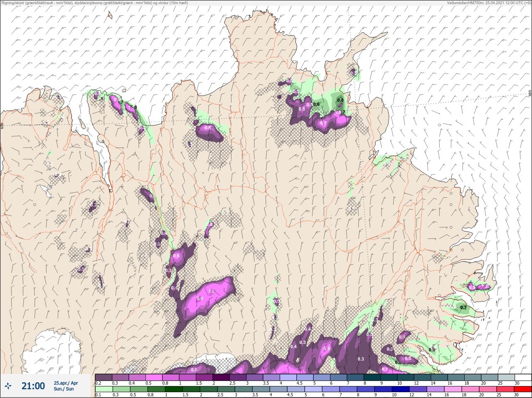Pick the 0.3 swatch in the lower legend row

[x=121, y=389]
